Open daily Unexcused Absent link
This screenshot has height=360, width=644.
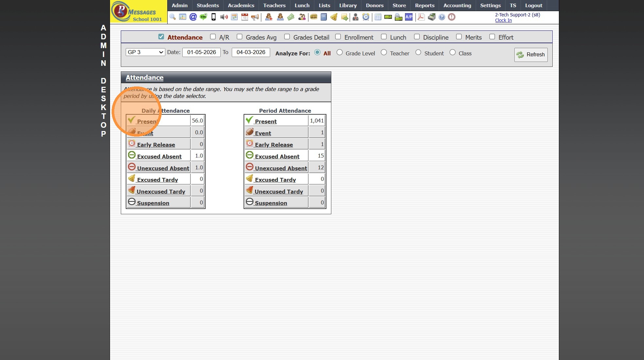click(163, 168)
